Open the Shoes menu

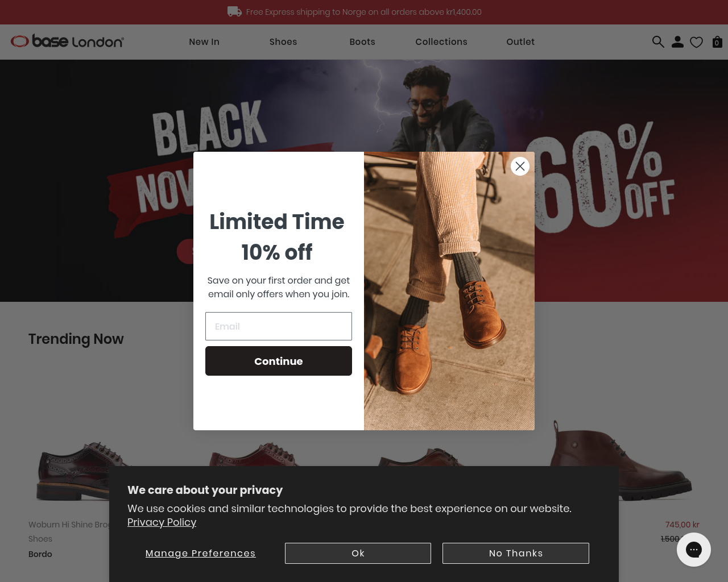pos(283,42)
